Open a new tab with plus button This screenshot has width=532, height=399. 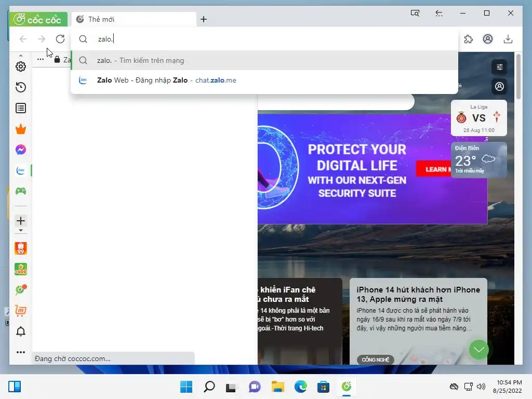pos(204,19)
